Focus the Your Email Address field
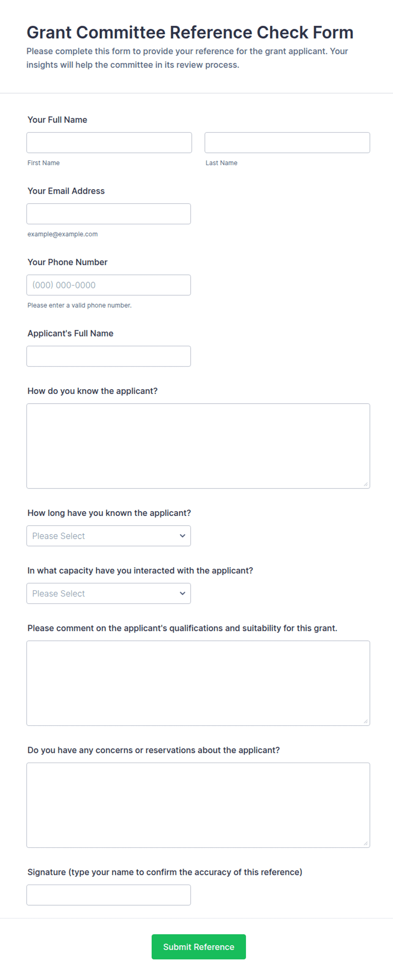Screen dimensions: 393x980 [109, 214]
